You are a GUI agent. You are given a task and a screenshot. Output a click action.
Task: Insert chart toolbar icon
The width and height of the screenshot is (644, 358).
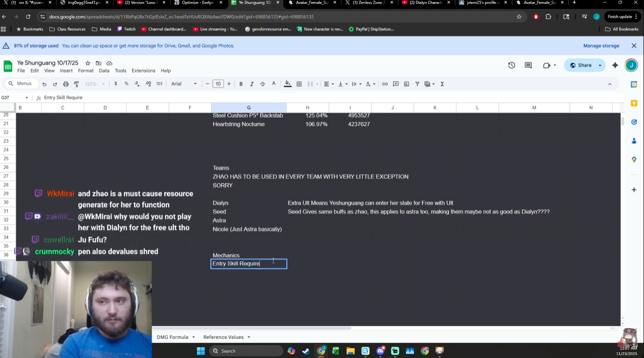(x=406, y=84)
